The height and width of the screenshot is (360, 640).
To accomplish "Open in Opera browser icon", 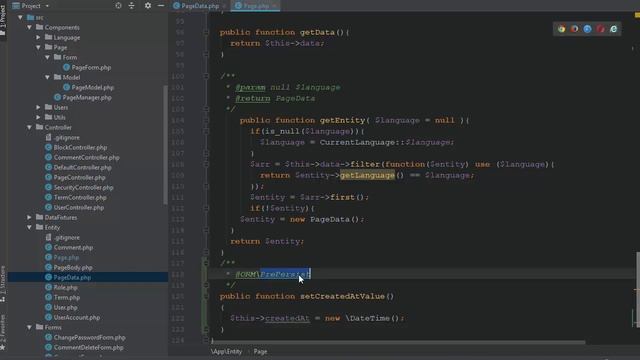I will (x=600, y=29).
